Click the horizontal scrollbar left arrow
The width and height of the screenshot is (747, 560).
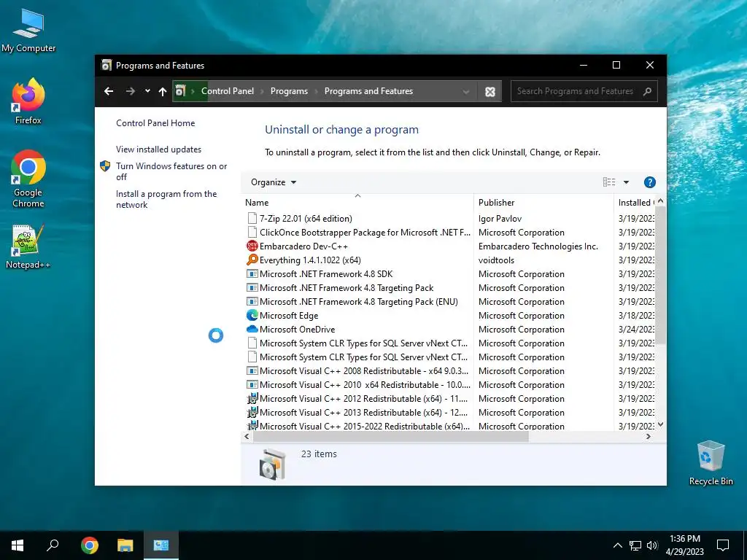click(247, 436)
